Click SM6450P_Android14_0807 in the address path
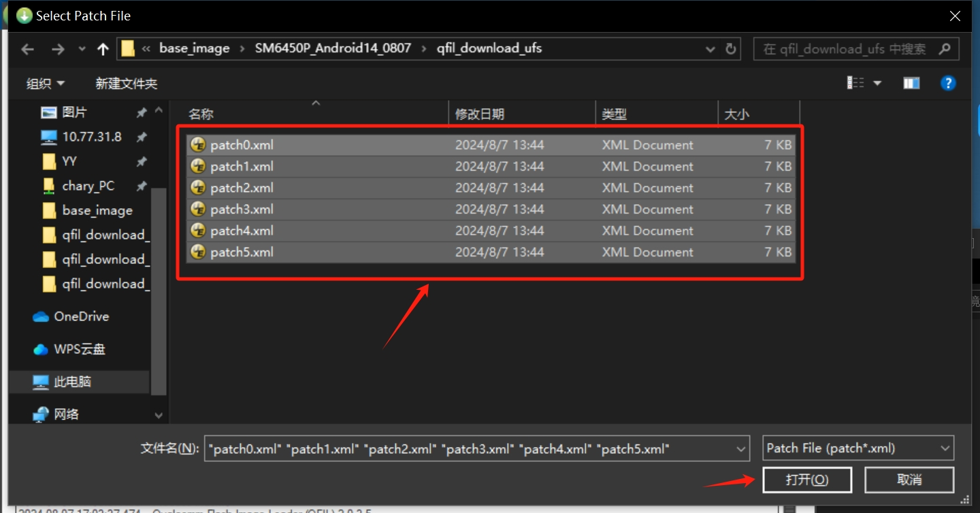 [333, 48]
